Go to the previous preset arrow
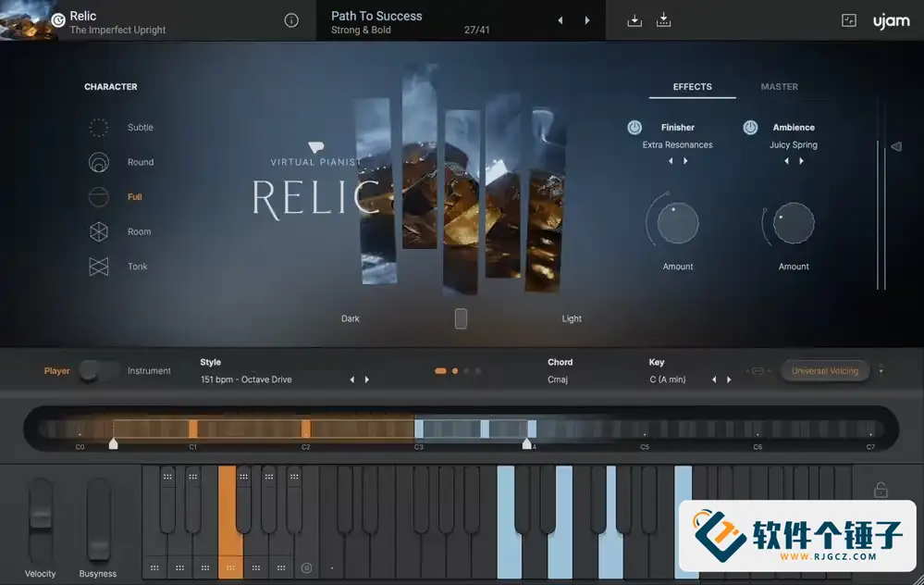The width and height of the screenshot is (924, 585). tap(561, 20)
